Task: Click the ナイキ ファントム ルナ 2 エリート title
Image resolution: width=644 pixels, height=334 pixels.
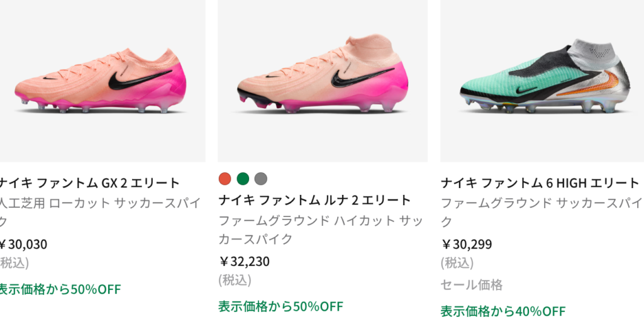Action: [x=314, y=200]
